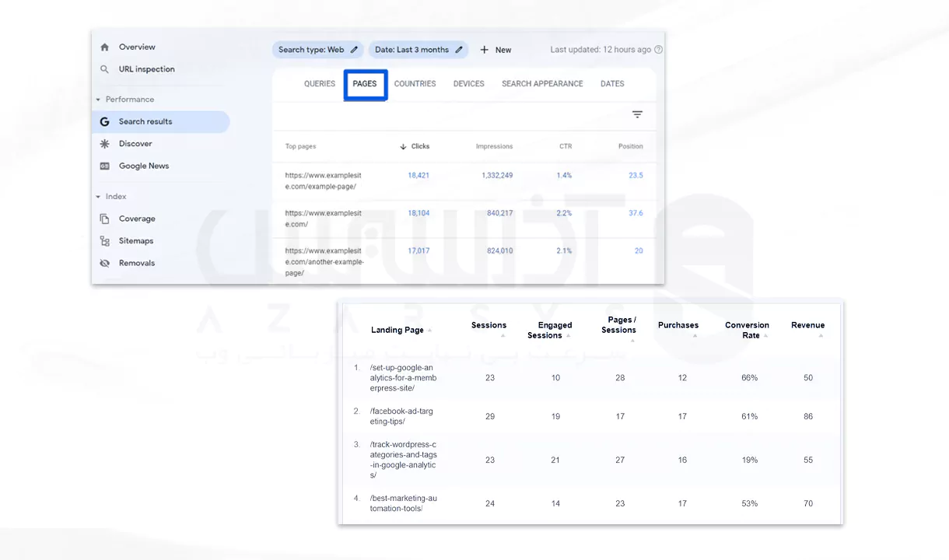Click the Coverage pages icon
The width and height of the screenshot is (949, 560).
[105, 219]
